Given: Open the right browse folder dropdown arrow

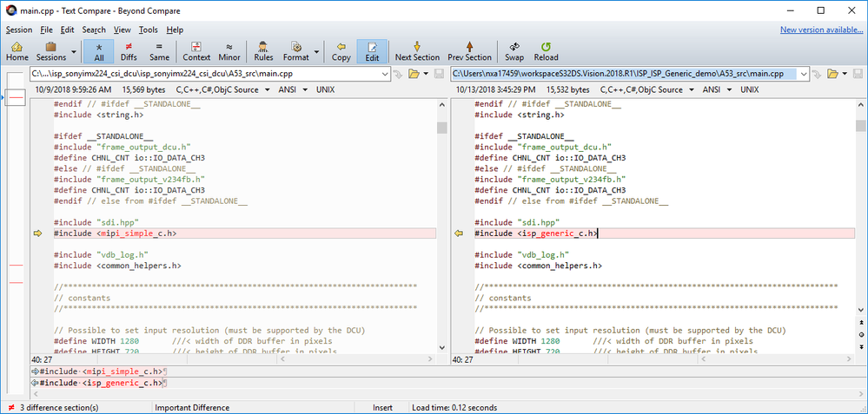Looking at the screenshot, I should tap(845, 74).
